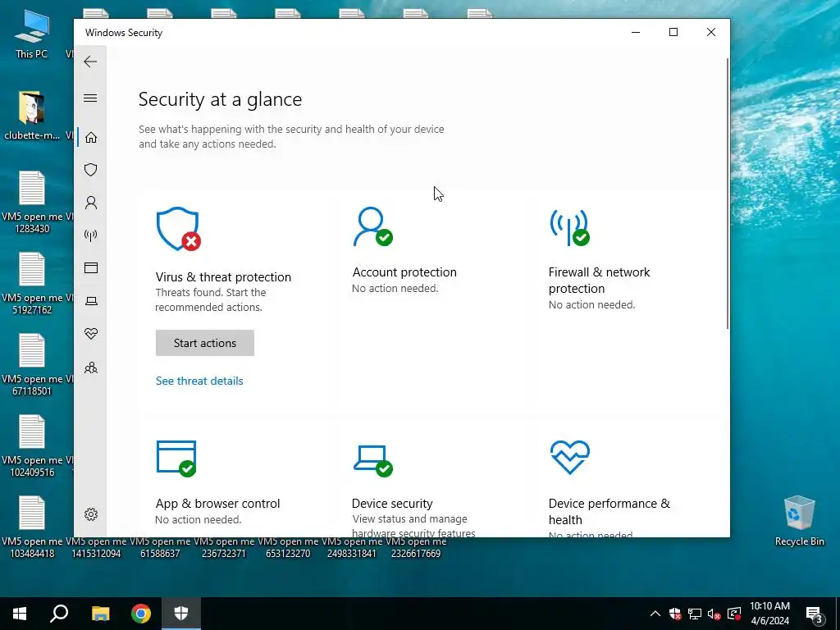Image resolution: width=840 pixels, height=630 pixels.
Task: Click Windows Security tray shield icon
Action: click(x=675, y=614)
